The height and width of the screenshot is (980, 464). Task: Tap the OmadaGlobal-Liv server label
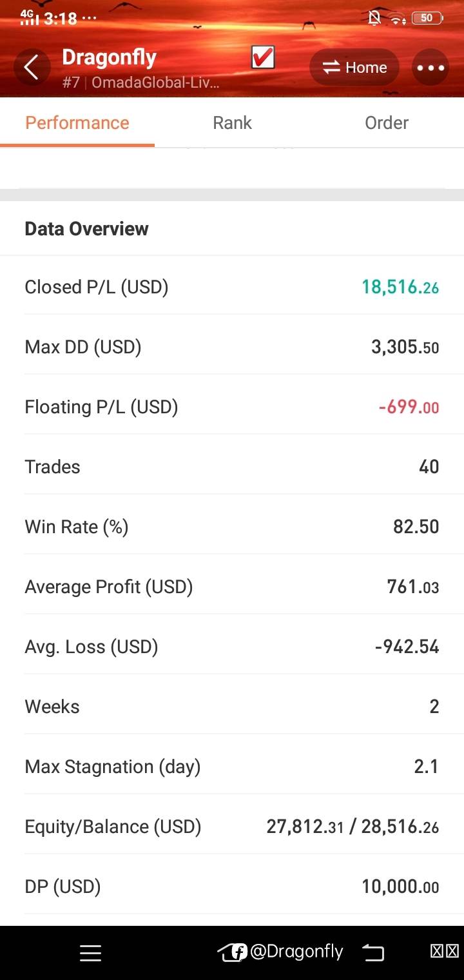coord(155,83)
